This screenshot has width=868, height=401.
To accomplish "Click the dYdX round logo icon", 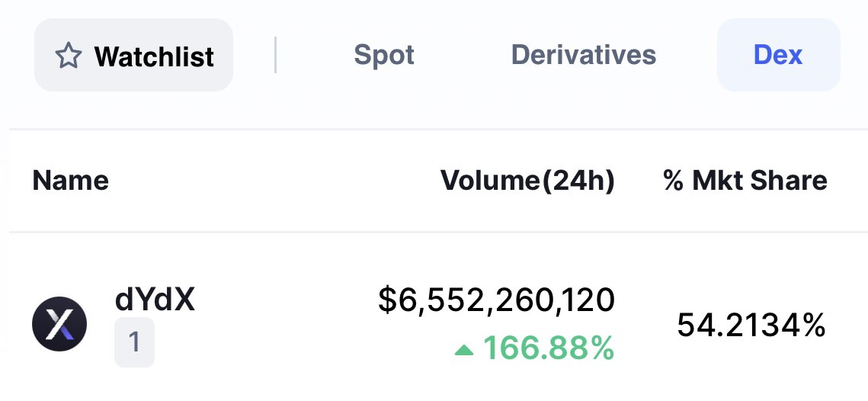I will point(59,324).
